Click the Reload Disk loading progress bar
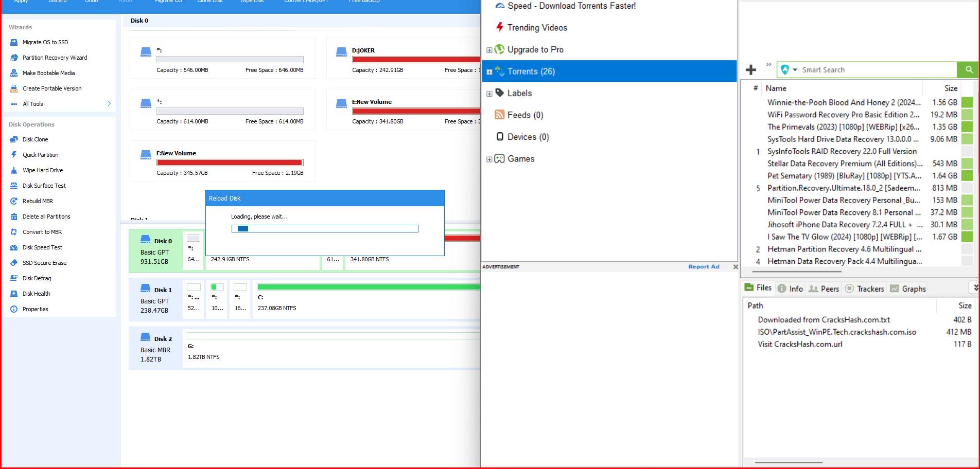Image resolution: width=980 pixels, height=469 pixels. click(325, 228)
